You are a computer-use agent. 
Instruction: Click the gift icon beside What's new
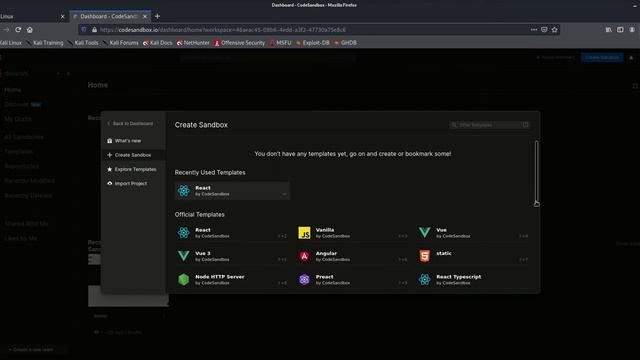109,140
